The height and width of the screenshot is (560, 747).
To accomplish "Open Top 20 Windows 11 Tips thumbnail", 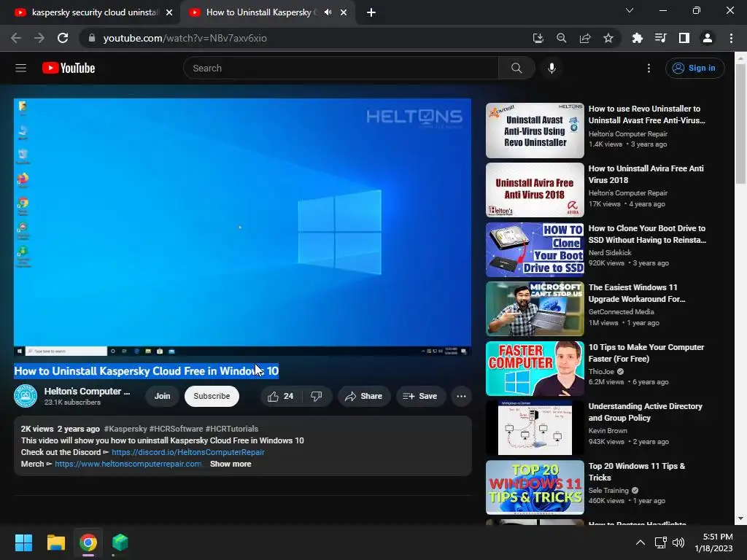I will [x=535, y=487].
